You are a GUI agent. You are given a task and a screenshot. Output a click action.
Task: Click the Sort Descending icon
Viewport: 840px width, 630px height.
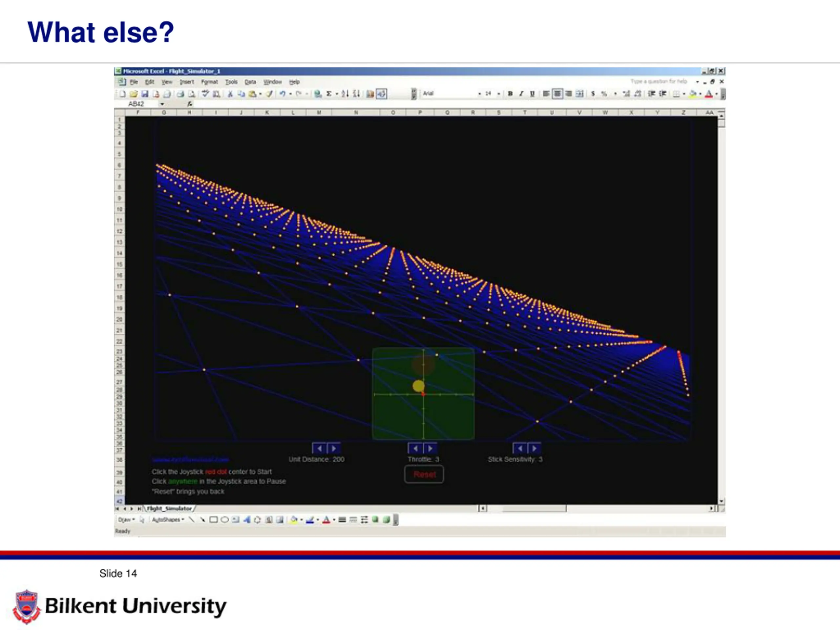(x=356, y=94)
